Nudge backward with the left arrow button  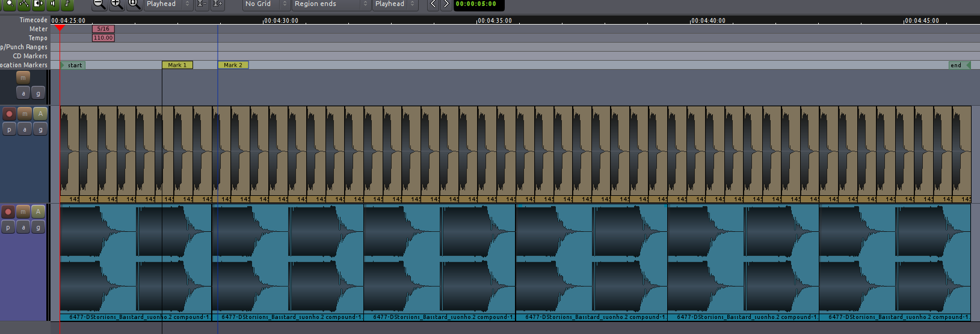click(433, 4)
